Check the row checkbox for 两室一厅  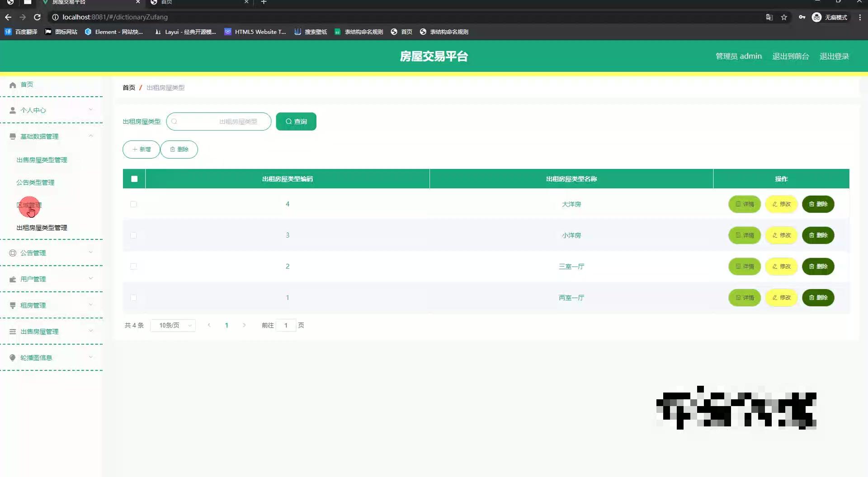[133, 298]
